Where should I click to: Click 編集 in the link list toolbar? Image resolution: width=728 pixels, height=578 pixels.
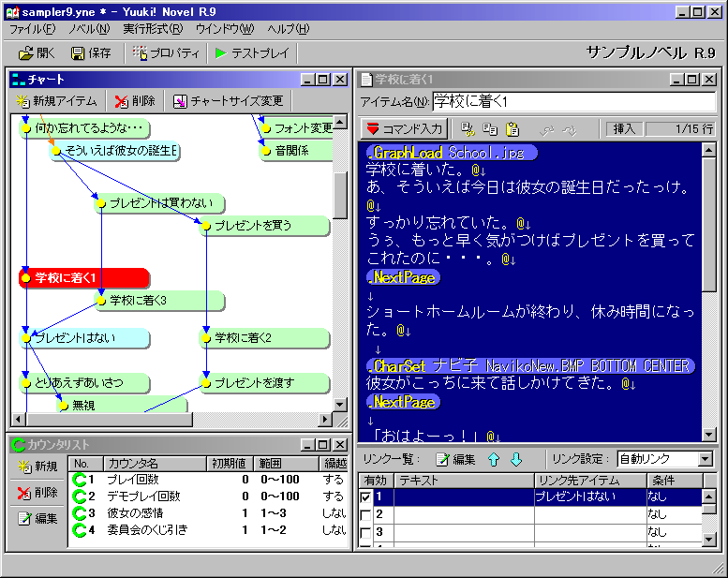click(x=456, y=460)
